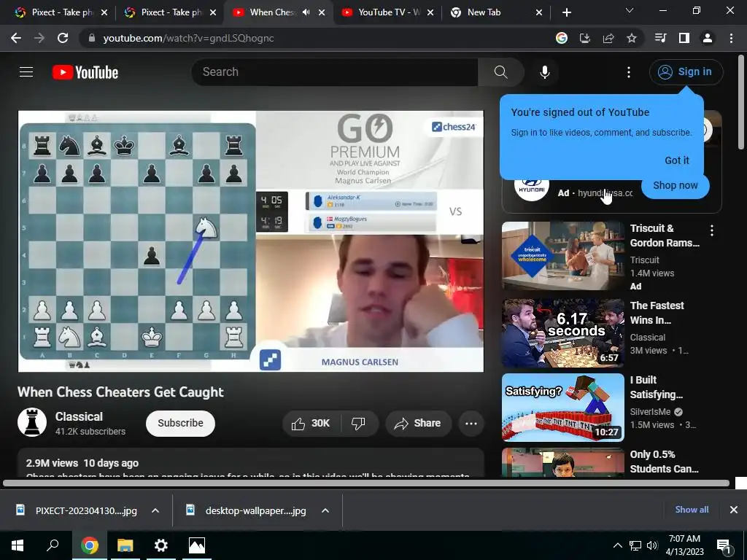Open Settings gear in taskbar
This screenshot has height=560, width=747.
161,545
